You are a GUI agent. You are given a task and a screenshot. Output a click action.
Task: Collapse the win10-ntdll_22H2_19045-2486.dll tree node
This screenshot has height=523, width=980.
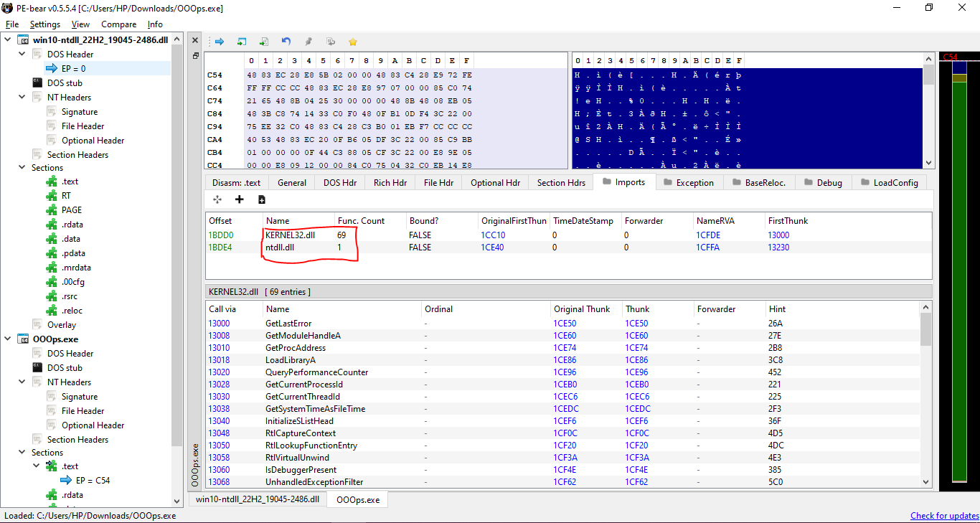click(7, 39)
